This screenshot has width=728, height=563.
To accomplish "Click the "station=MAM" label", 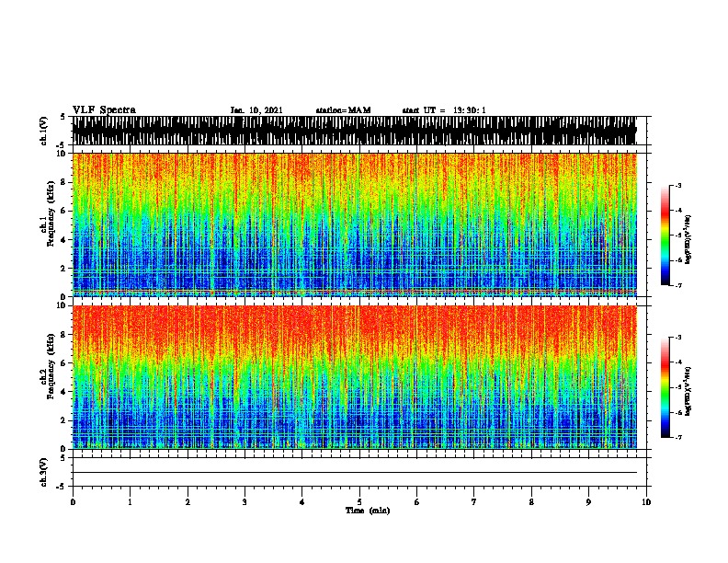I will (343, 110).
